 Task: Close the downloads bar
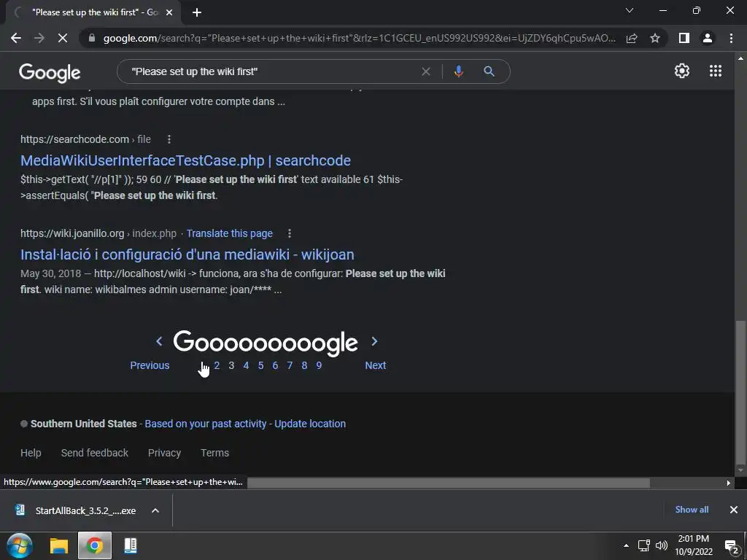click(x=734, y=510)
